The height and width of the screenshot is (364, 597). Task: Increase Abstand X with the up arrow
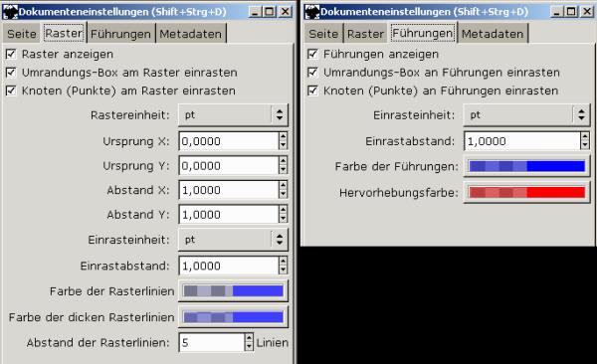click(x=283, y=185)
